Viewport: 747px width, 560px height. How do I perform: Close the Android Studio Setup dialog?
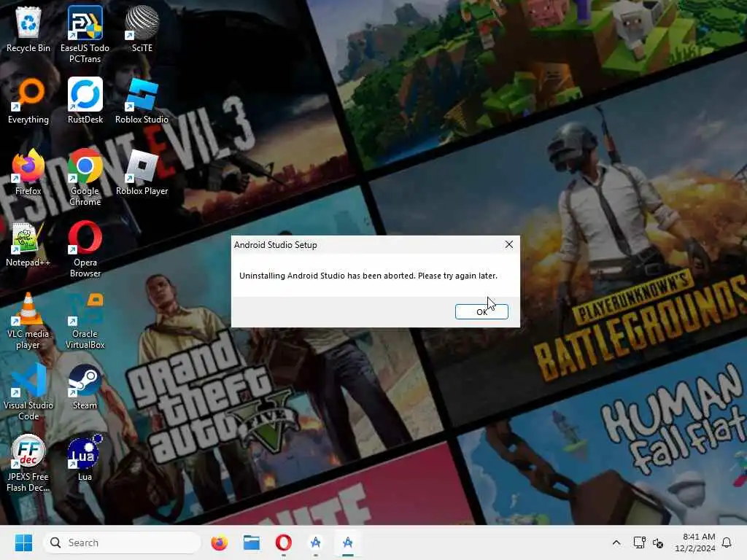click(x=508, y=244)
